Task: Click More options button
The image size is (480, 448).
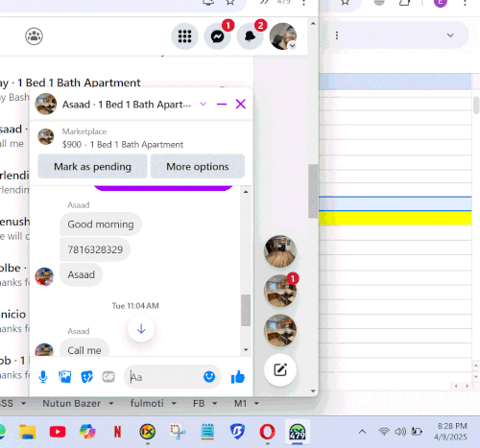Action: (x=198, y=166)
